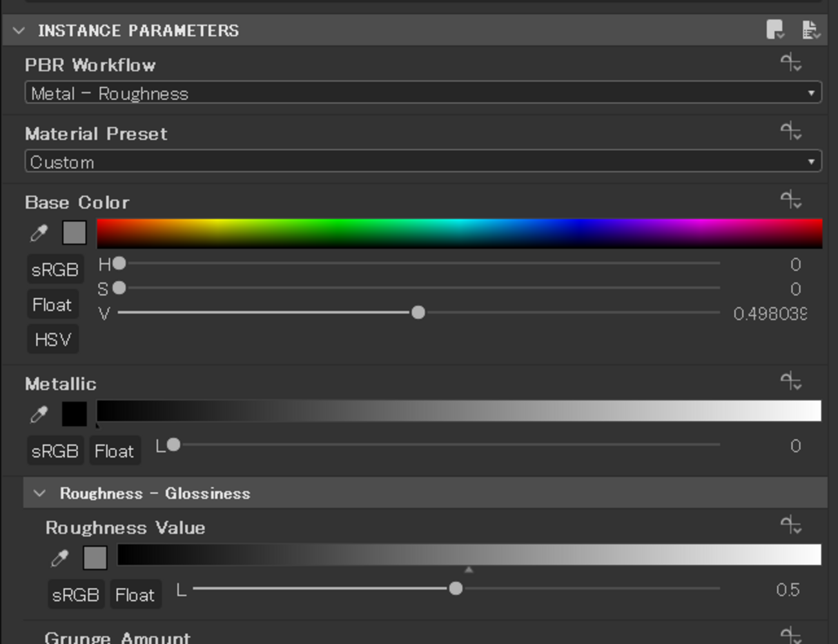The height and width of the screenshot is (644, 838).
Task: Click the Roughness Value eyedropper icon
Action: click(60, 558)
